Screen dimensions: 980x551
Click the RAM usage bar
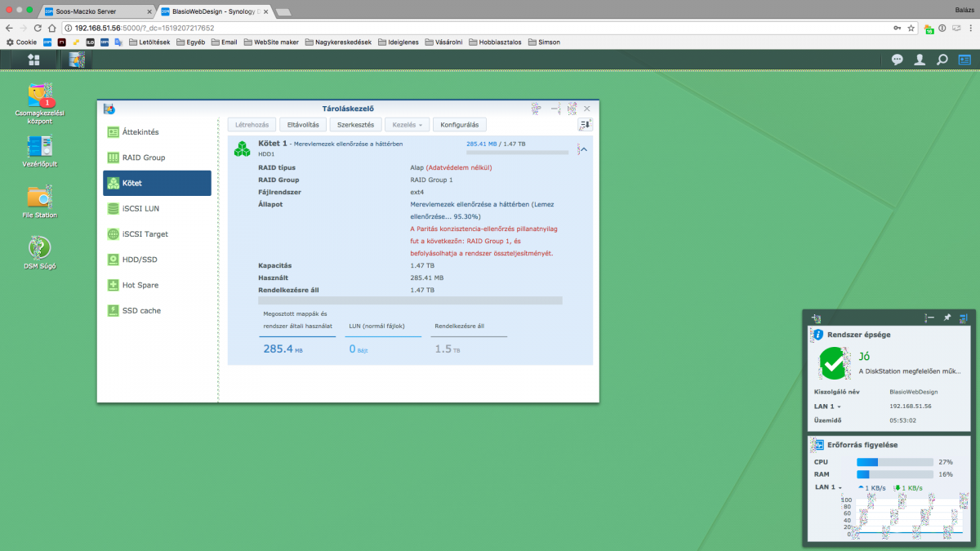(894, 474)
